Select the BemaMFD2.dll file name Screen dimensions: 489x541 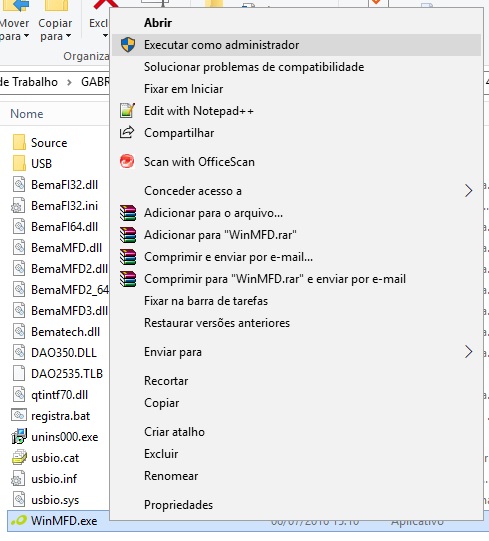(69, 269)
